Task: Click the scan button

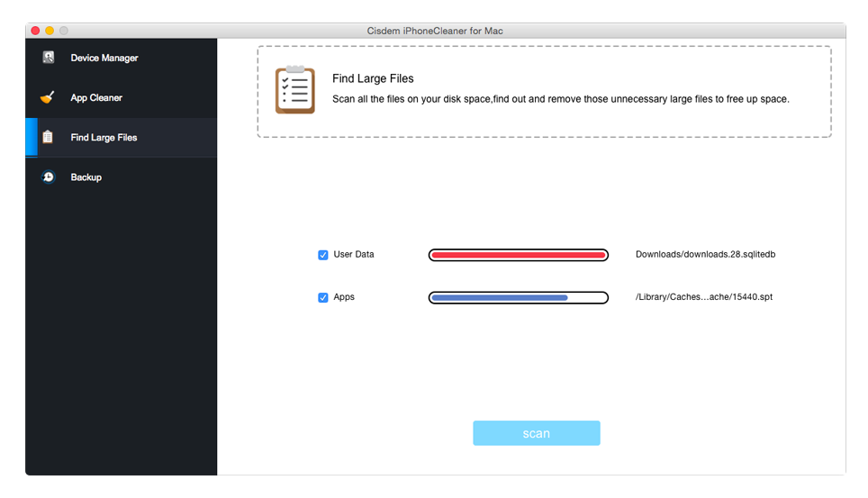Action: click(x=537, y=433)
